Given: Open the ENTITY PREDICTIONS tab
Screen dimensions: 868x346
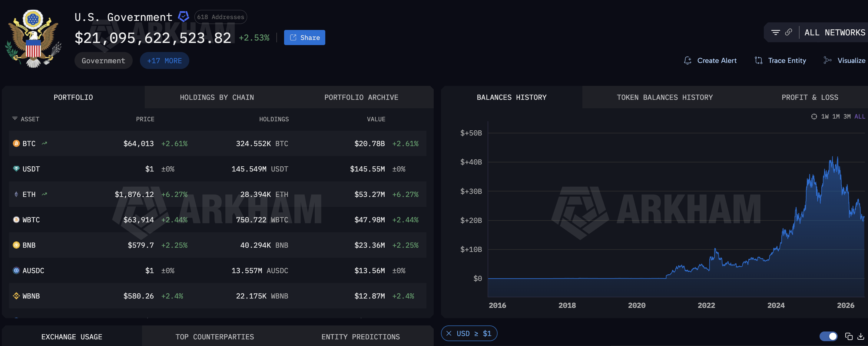Looking at the screenshot, I should (360, 337).
